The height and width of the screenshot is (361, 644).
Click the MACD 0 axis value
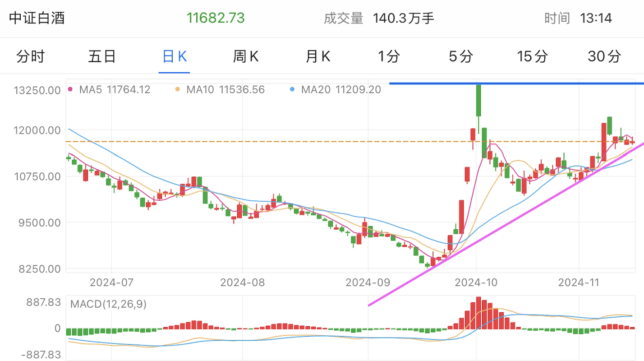57,329
